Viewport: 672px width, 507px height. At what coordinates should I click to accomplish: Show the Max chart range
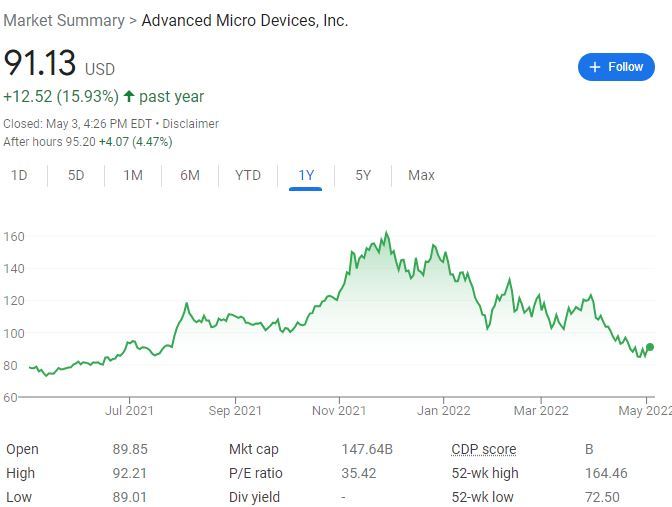point(421,175)
